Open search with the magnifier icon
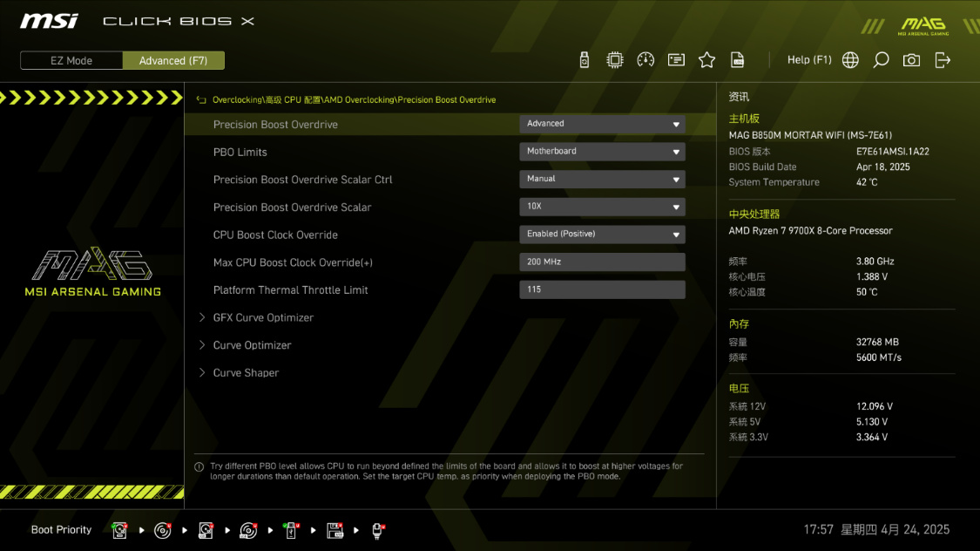 click(881, 60)
